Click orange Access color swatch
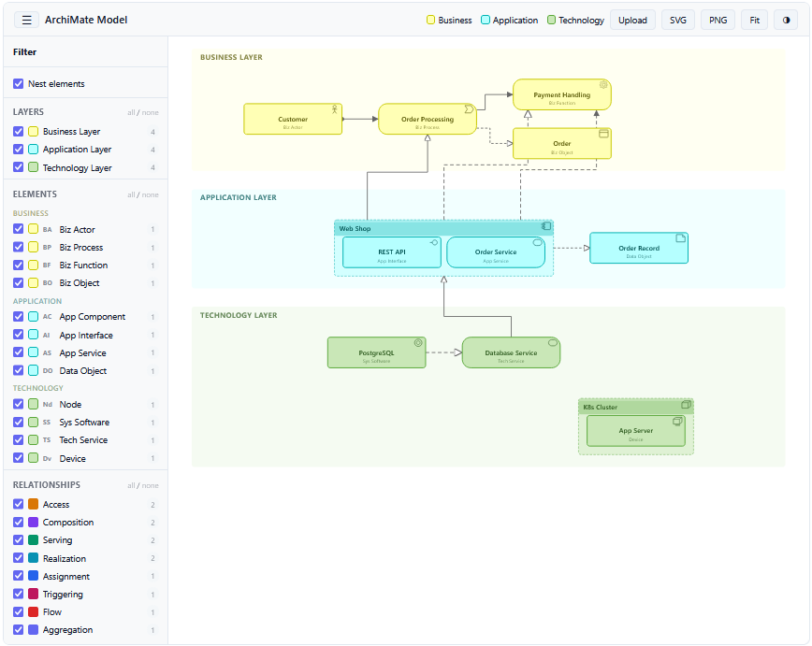 (x=33, y=504)
